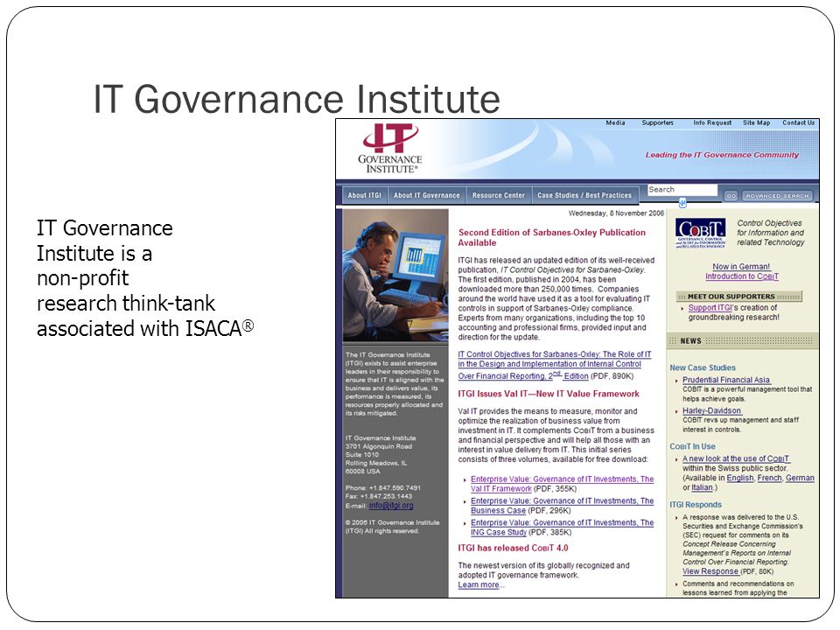
Task: Select the German version link
Action: tap(800, 478)
